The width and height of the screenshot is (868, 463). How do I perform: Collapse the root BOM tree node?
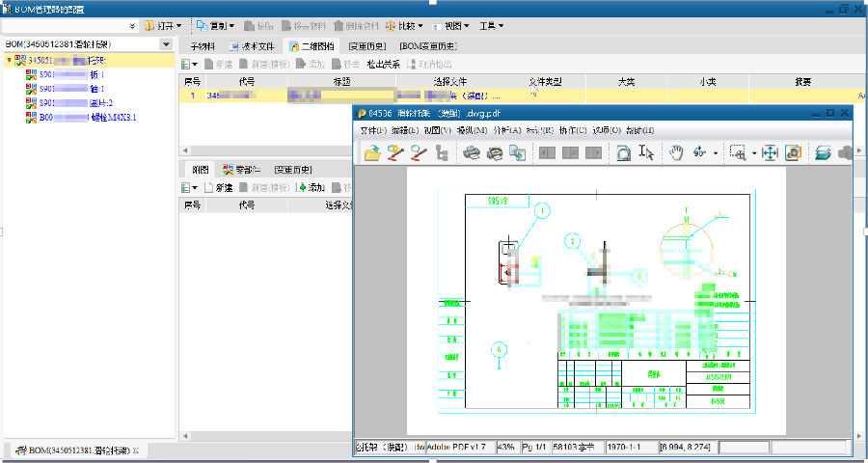(x=10, y=60)
